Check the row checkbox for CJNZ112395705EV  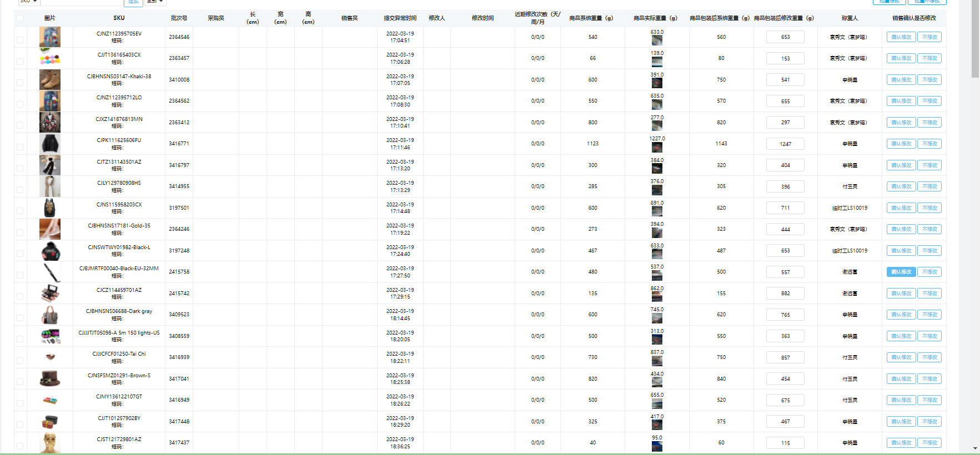(x=20, y=40)
